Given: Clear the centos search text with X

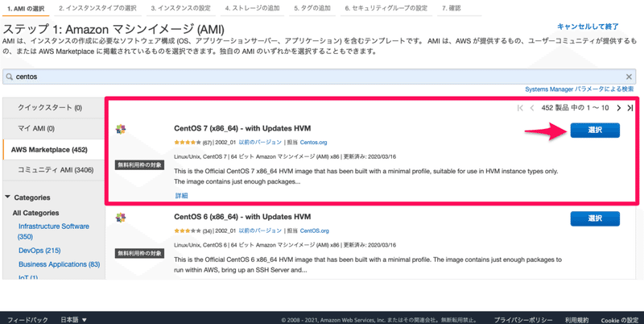Looking at the screenshot, I should tap(629, 77).
